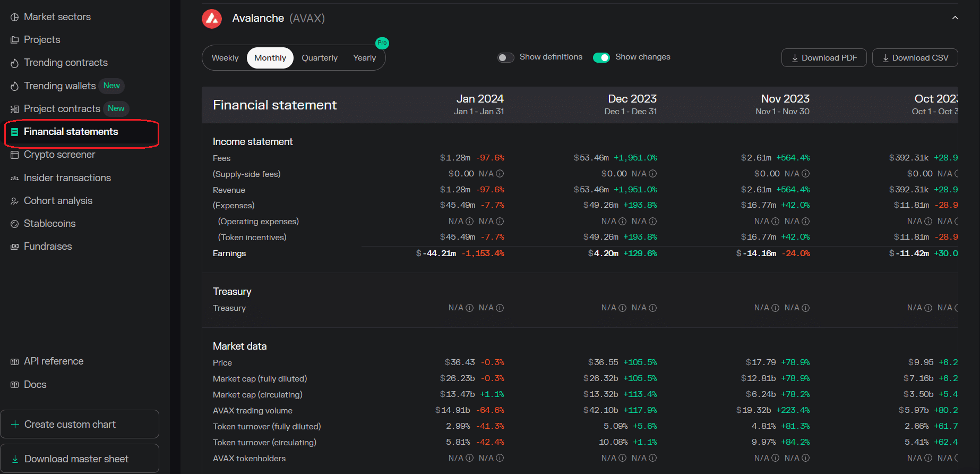
Task: Open Trending contracts page
Action: click(66, 63)
